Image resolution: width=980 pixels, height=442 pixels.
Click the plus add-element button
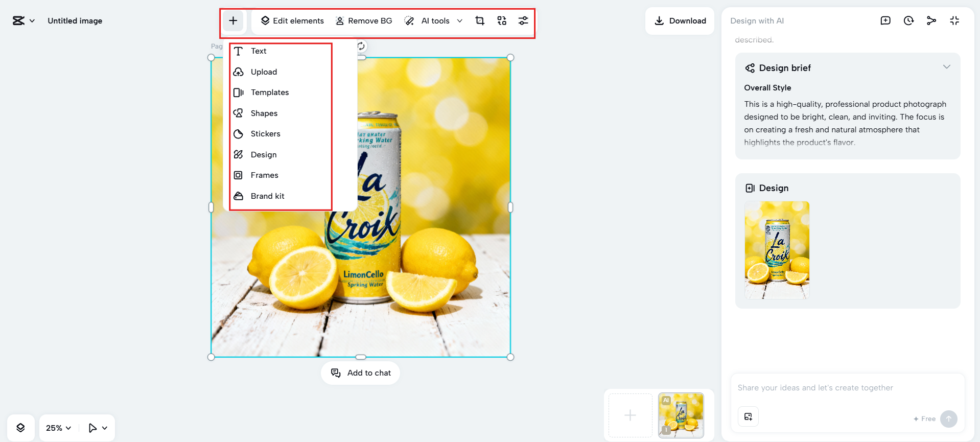point(233,21)
